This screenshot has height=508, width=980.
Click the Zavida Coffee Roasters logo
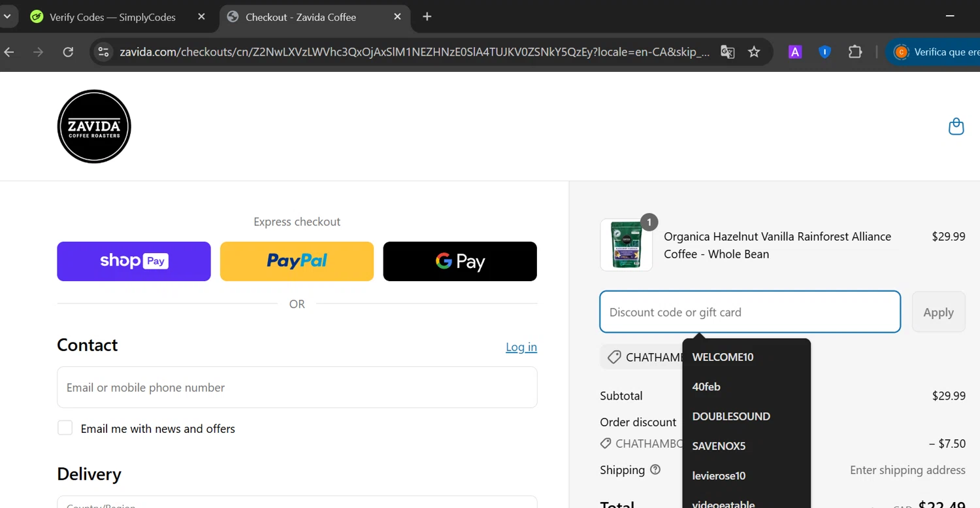94,126
